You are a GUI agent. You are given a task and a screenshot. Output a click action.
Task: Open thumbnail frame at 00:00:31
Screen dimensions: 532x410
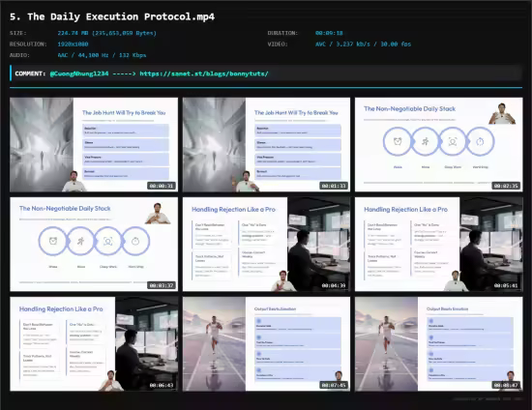tap(94, 145)
